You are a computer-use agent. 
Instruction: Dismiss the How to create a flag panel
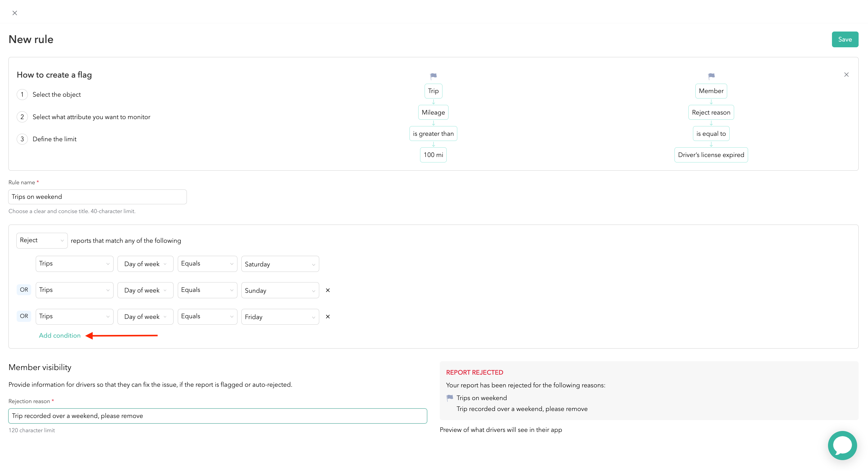point(846,75)
